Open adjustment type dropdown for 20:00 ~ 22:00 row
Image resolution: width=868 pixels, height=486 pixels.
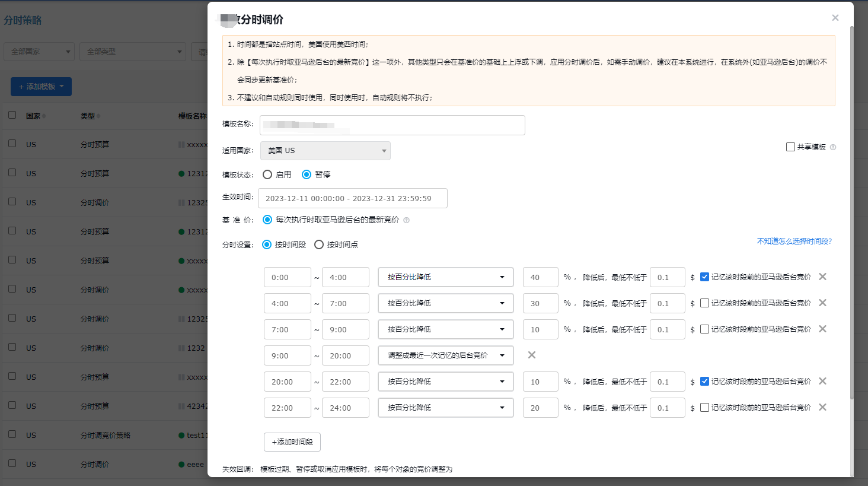446,382
